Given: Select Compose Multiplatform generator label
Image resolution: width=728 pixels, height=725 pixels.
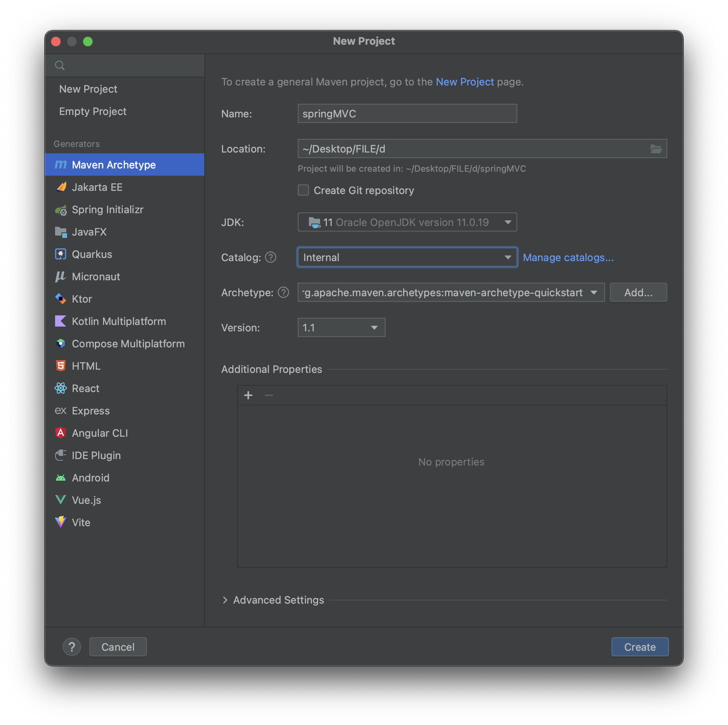Looking at the screenshot, I should point(128,344).
